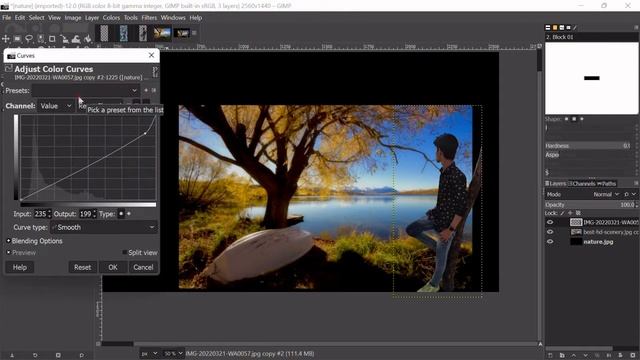The image size is (640, 360).
Task: Switch to the landscape image tab thumbnail
Action: click(x=162, y=33)
